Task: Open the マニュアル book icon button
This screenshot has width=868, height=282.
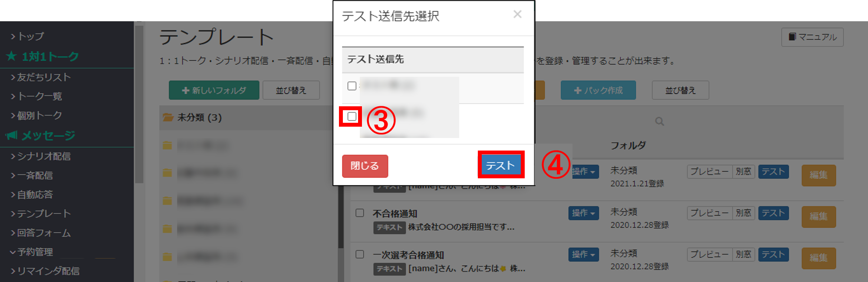Action: (792, 37)
